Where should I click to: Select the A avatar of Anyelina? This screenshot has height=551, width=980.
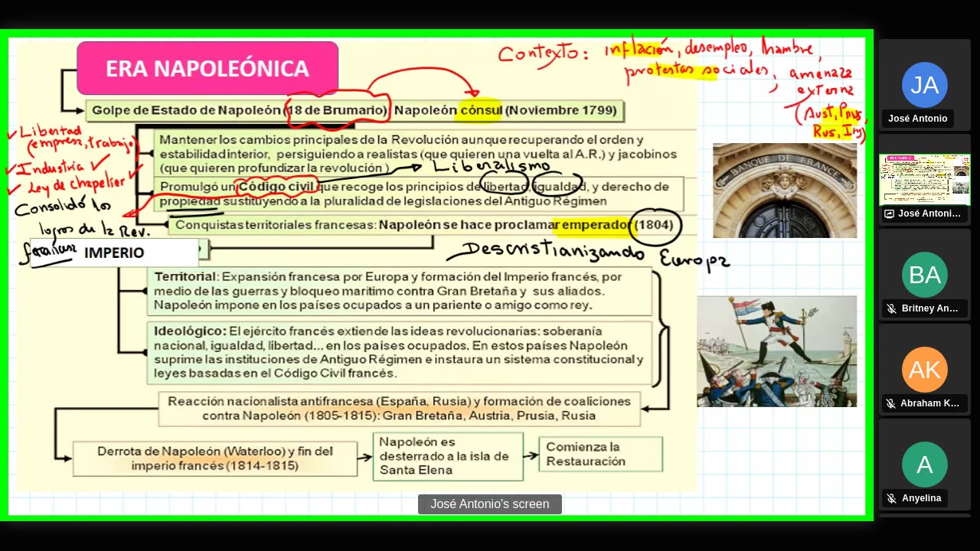point(924,465)
